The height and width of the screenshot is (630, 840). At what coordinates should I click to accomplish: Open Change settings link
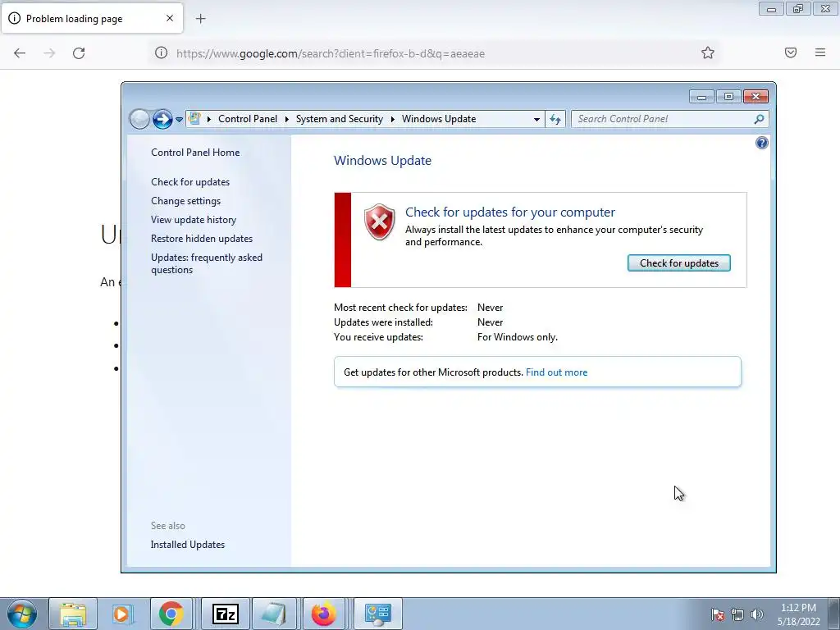[x=185, y=200]
